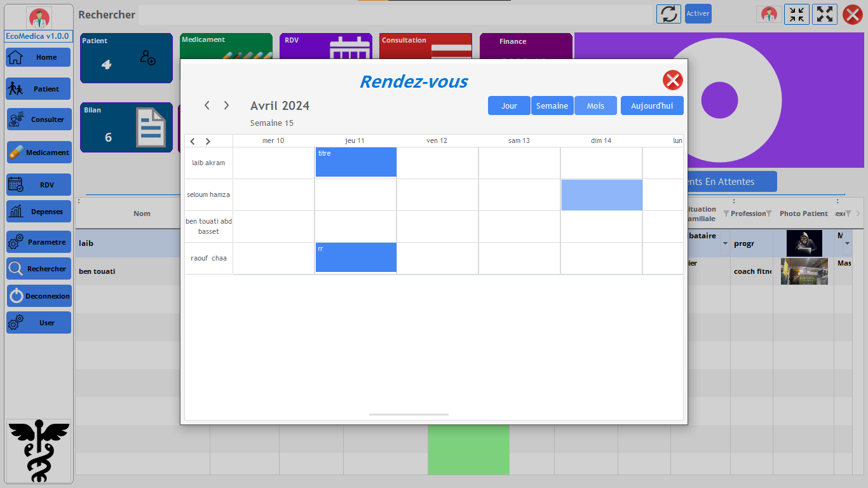This screenshot has height=488, width=868.
Task: Open the Patient dashboard tile
Action: tap(126, 58)
